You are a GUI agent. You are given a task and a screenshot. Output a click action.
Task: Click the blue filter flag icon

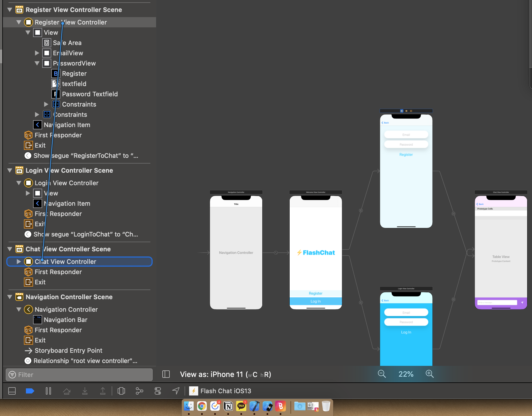pos(30,391)
